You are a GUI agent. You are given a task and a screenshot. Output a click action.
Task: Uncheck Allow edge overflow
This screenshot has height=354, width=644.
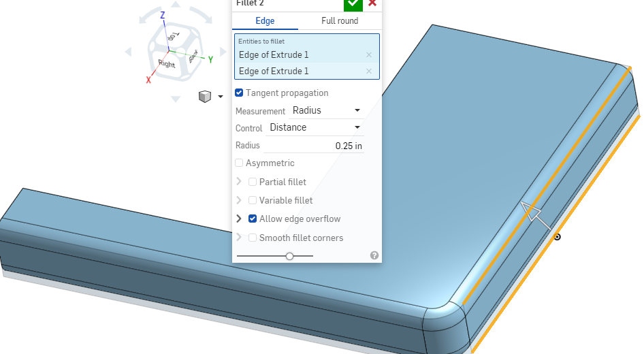253,219
